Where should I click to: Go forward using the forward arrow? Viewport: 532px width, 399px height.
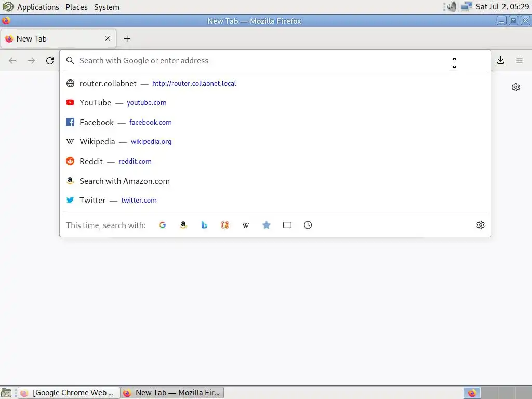[31, 61]
